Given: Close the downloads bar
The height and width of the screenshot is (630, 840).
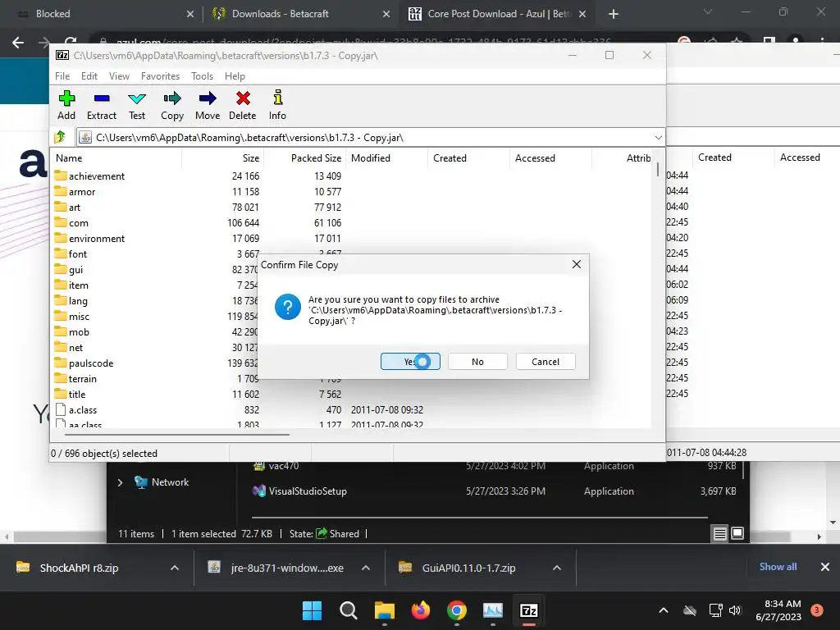Looking at the screenshot, I should point(825,567).
